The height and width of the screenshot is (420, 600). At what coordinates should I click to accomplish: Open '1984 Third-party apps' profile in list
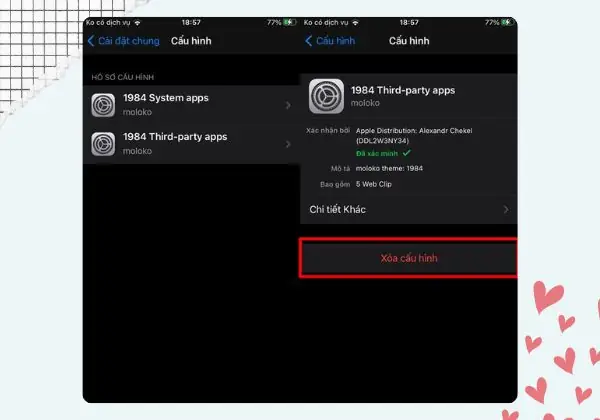click(x=191, y=144)
